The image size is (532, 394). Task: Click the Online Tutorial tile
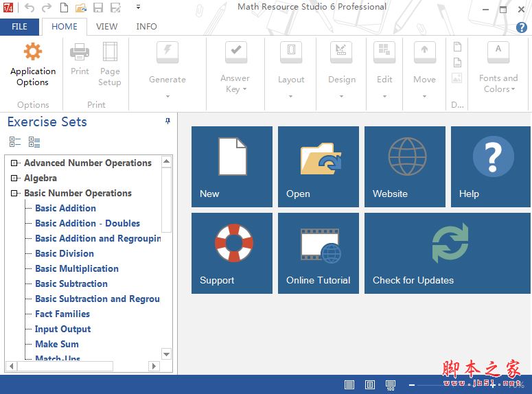click(319, 253)
